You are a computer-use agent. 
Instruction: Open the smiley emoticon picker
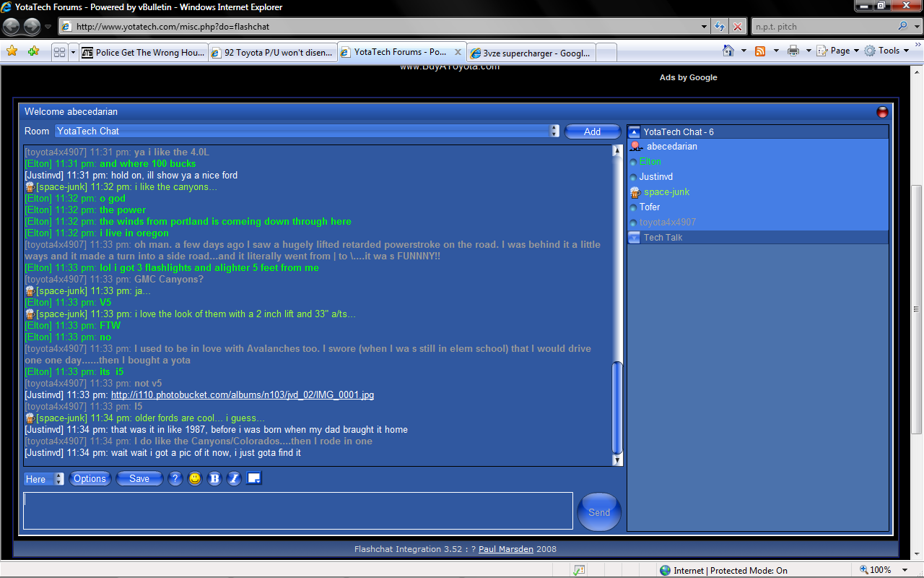click(x=195, y=478)
